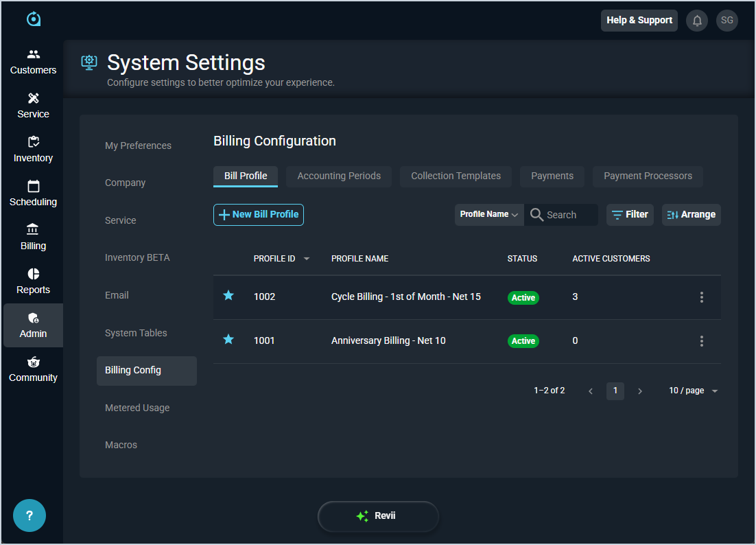This screenshot has width=756, height=545.
Task: Toggle the star on profile 1002
Action: [228, 296]
